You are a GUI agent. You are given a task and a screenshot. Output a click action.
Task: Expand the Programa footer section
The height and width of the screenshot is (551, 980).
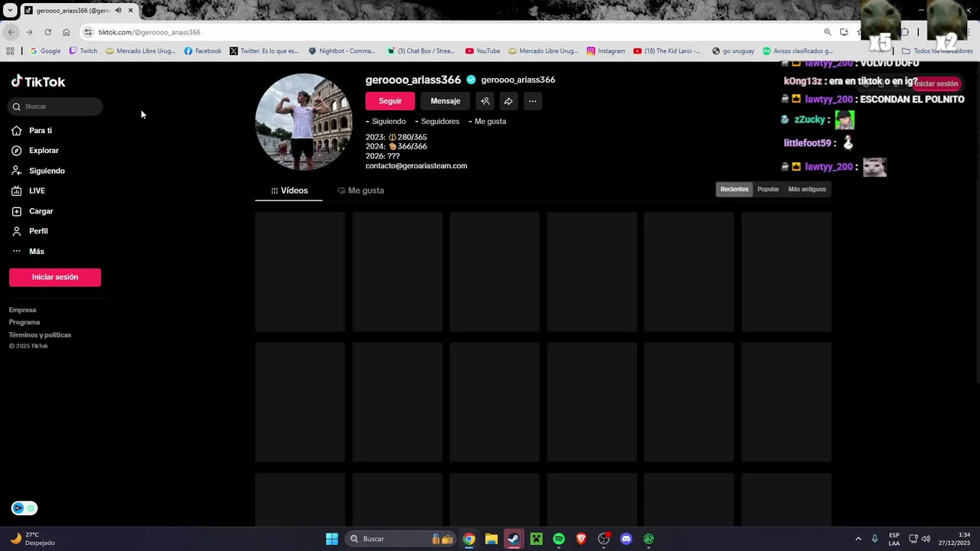pyautogui.click(x=24, y=322)
